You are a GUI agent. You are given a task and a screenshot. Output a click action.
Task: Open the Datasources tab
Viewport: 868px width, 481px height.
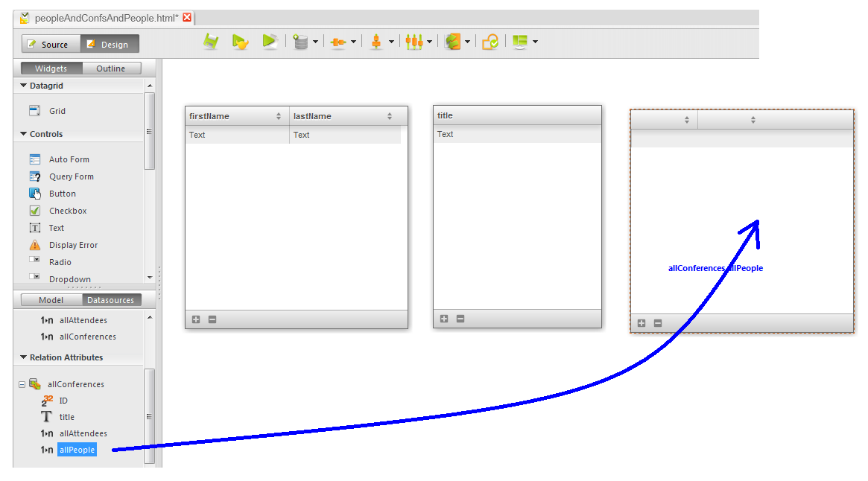(x=111, y=300)
